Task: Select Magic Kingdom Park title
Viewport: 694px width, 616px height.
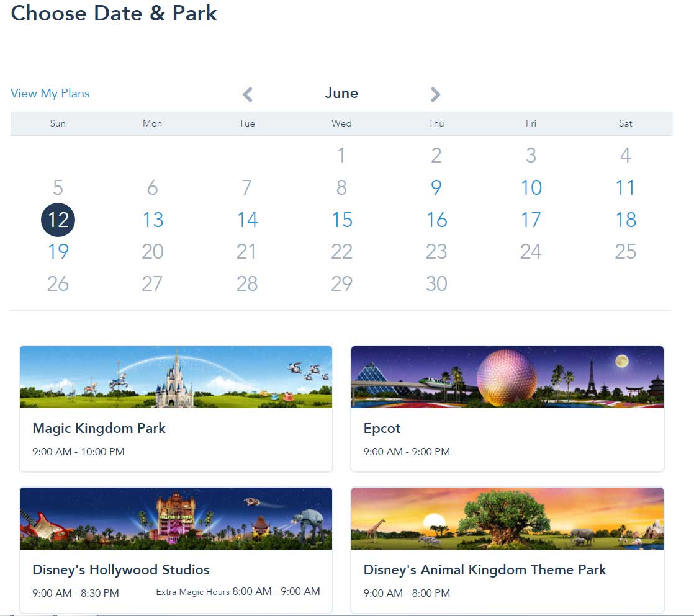Action: coord(99,429)
